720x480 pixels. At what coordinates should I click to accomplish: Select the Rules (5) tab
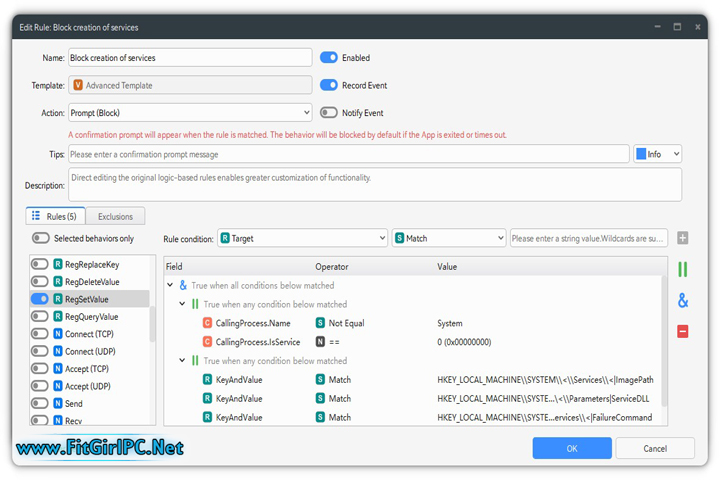tap(55, 216)
